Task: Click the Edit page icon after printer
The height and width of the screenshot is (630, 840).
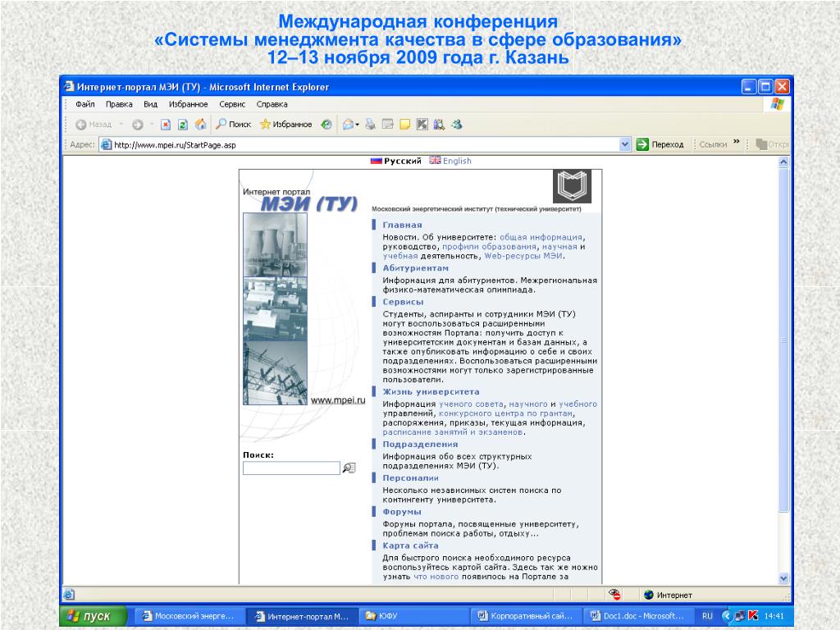Action: [387, 125]
